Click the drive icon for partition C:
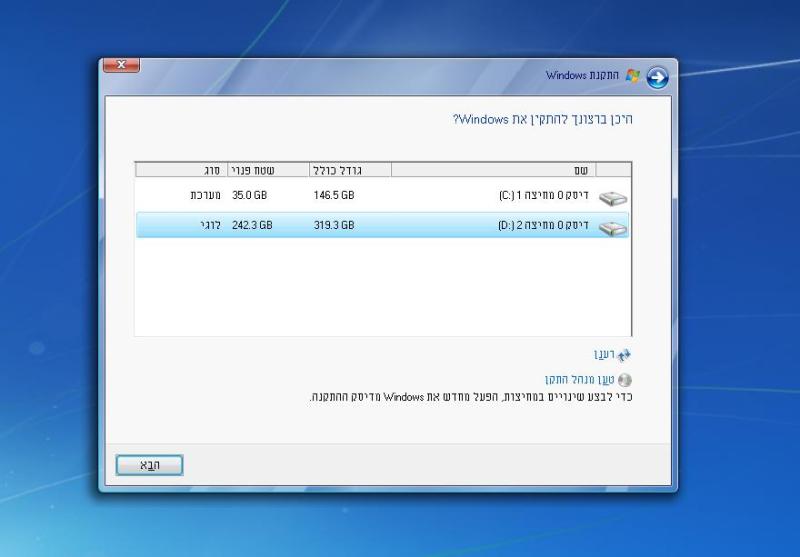This screenshot has width=800, height=557. click(612, 197)
